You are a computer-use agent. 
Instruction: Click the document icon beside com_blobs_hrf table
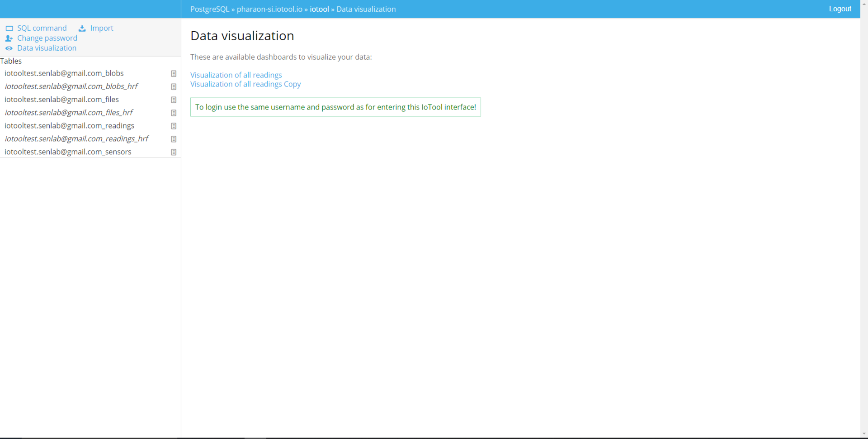tap(174, 86)
